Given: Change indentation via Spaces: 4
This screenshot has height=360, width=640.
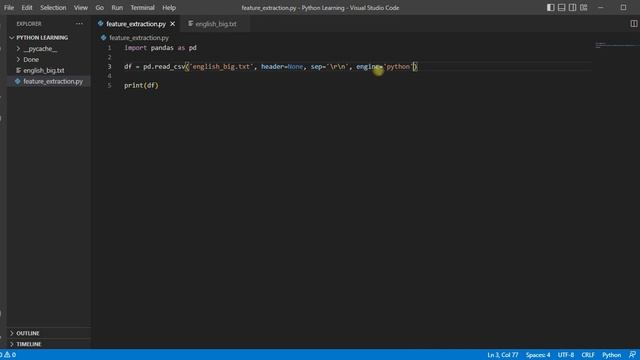Looking at the screenshot, I should point(538,355).
